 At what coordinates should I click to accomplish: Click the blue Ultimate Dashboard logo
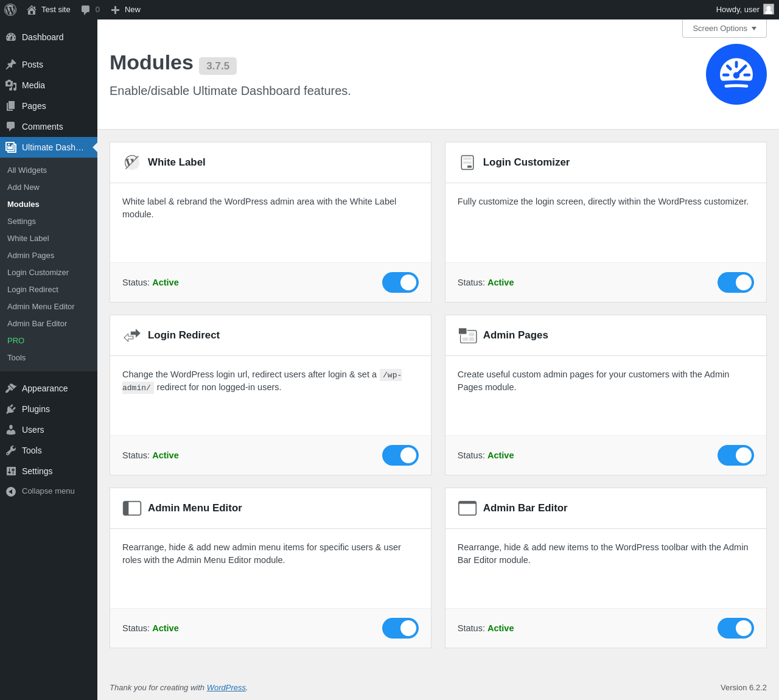(736, 74)
